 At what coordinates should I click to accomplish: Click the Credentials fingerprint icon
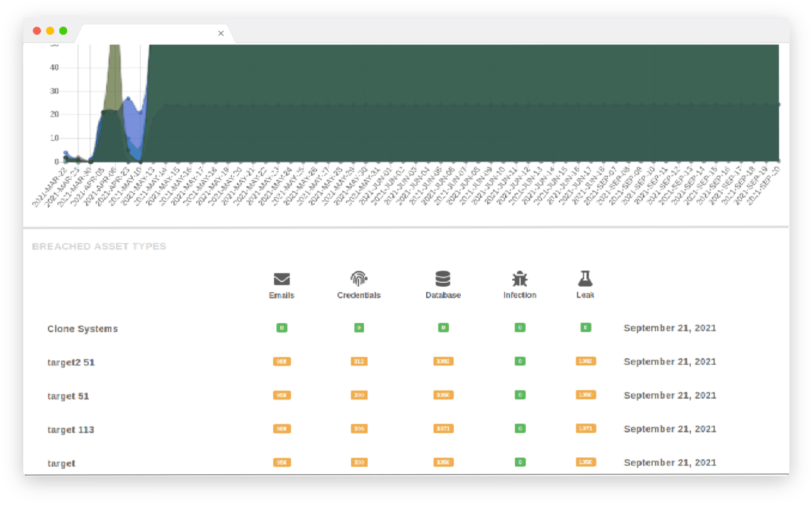coord(359,278)
